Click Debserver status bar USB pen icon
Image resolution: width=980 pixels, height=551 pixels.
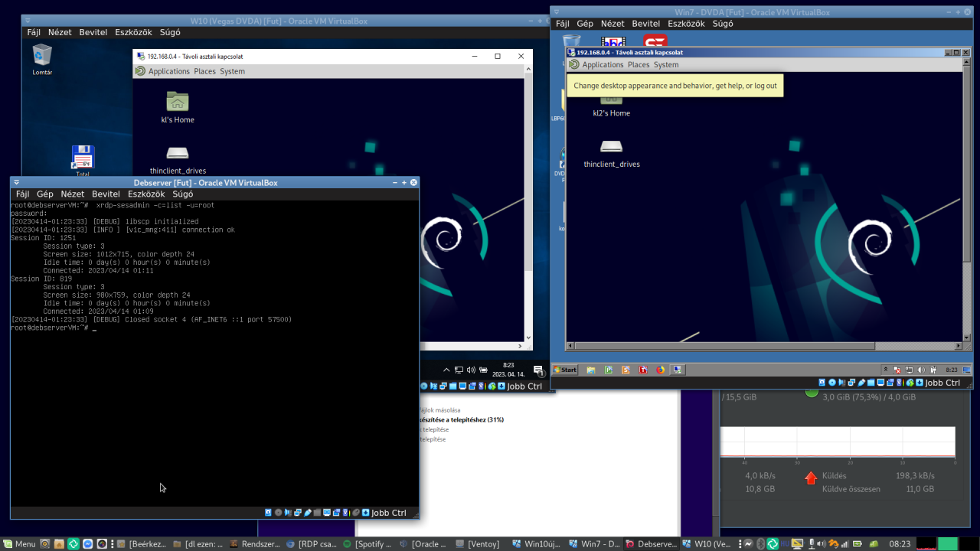(307, 513)
